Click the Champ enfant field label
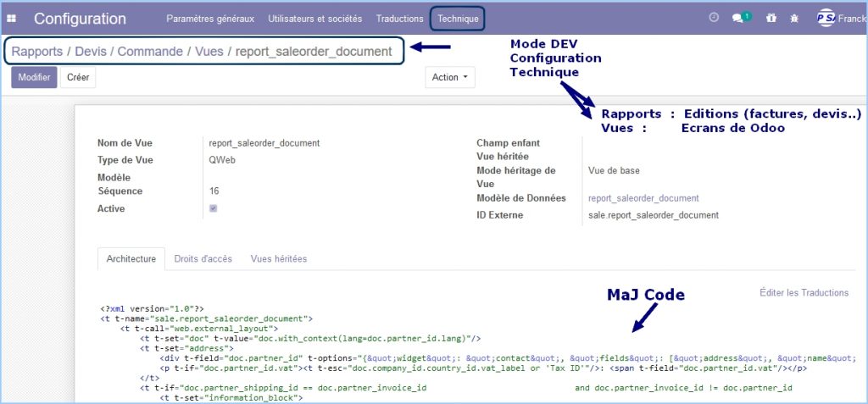The width and height of the screenshot is (868, 404). [508, 143]
